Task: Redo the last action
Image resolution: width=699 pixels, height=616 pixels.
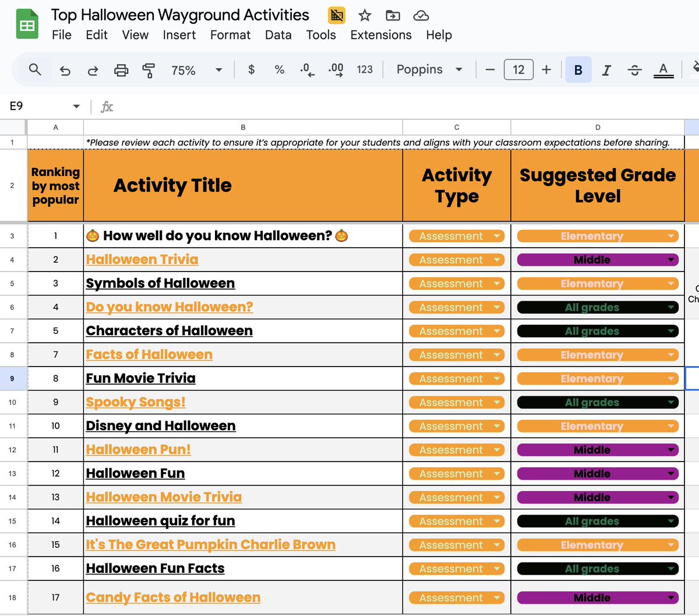Action: [x=93, y=71]
